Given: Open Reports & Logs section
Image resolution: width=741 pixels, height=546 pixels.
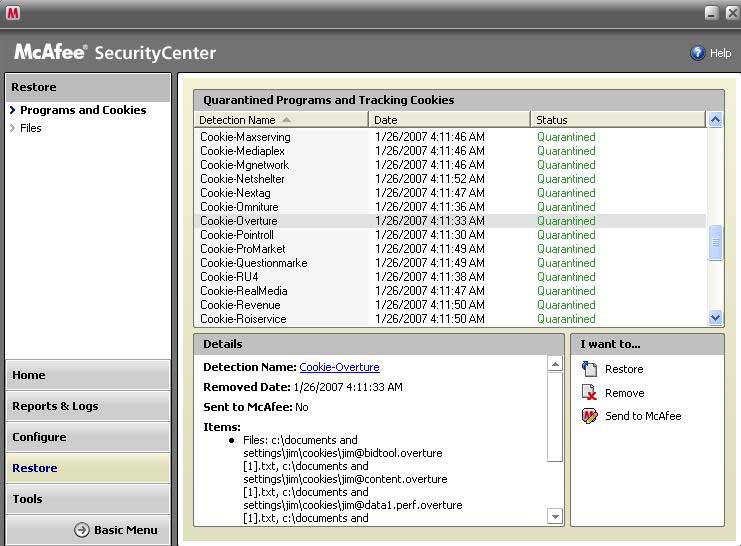Looking at the screenshot, I should [x=88, y=406].
